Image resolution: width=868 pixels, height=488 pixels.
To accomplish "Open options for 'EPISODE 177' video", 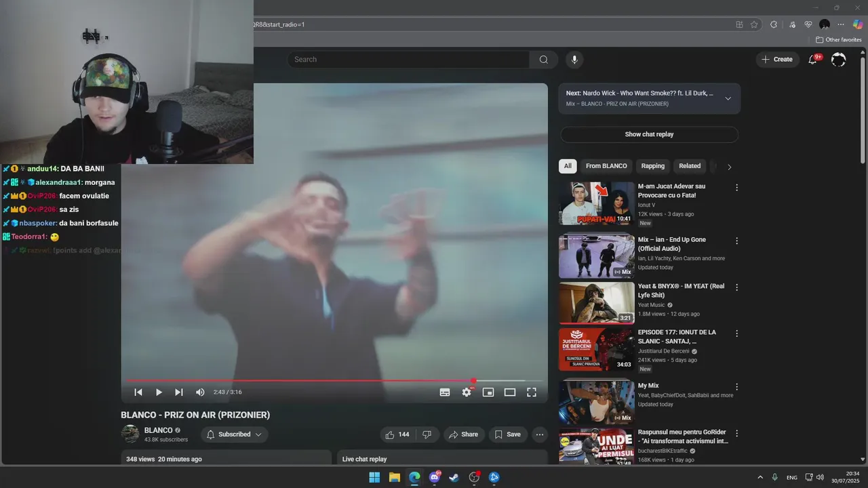I will click(736, 333).
